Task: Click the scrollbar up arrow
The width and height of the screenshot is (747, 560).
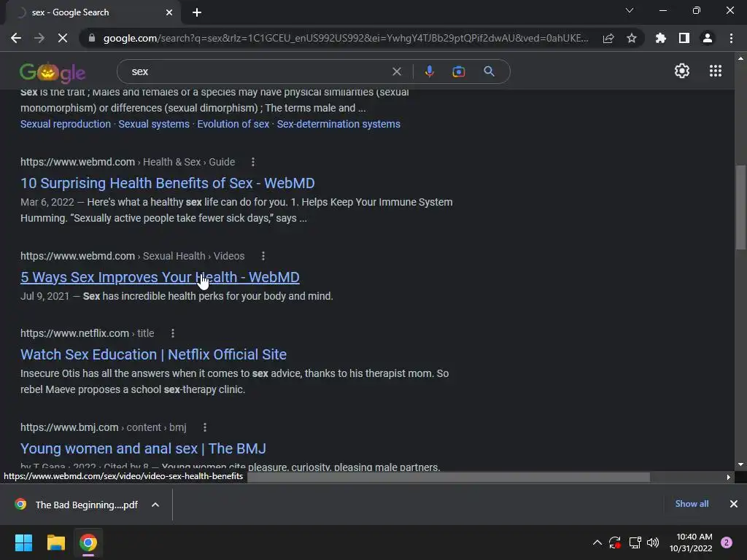Action: click(740, 58)
